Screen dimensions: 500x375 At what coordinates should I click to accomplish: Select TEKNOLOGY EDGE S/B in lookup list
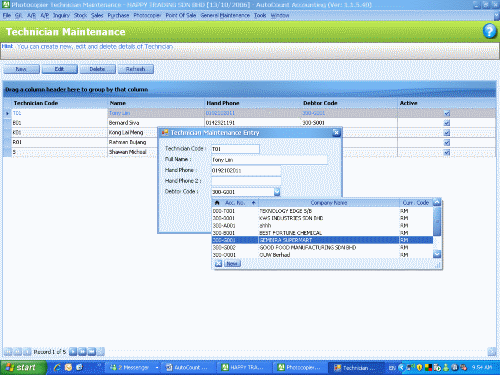point(322,211)
